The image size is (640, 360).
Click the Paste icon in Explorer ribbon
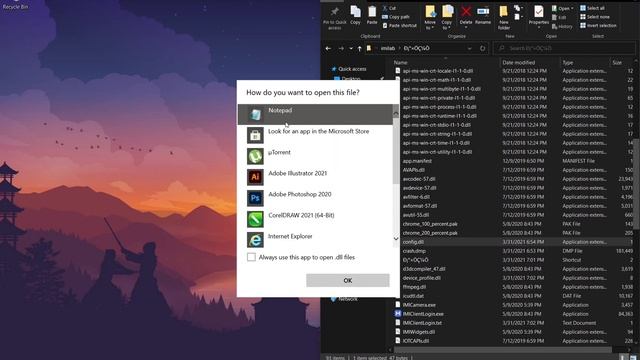click(372, 15)
